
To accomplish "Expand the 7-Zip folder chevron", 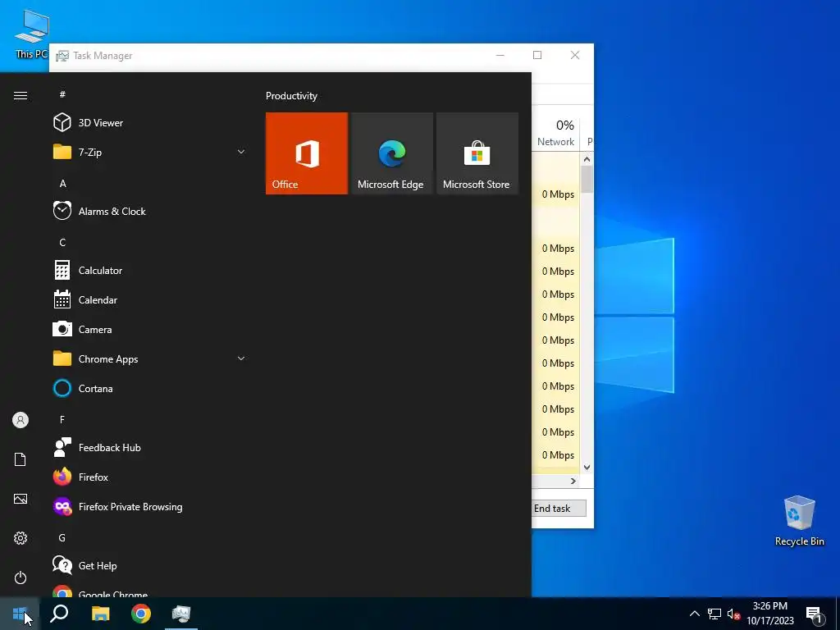I will click(241, 152).
